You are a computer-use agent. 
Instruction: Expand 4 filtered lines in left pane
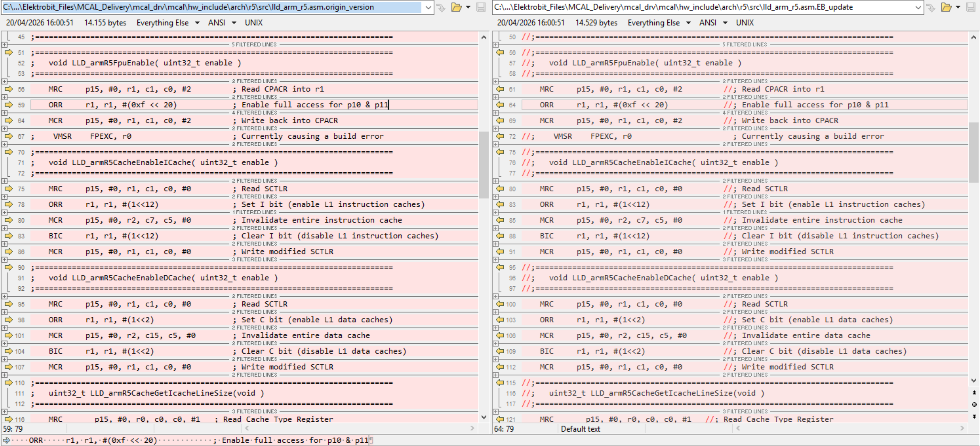point(4,113)
